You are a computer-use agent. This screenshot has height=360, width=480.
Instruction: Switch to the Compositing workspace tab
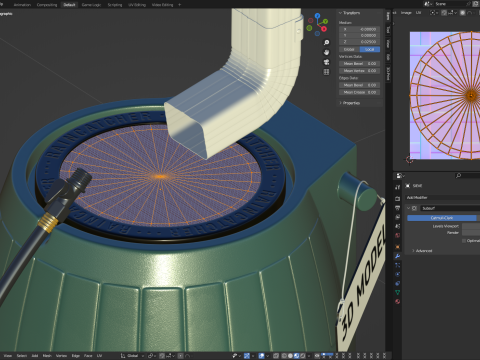(x=47, y=5)
